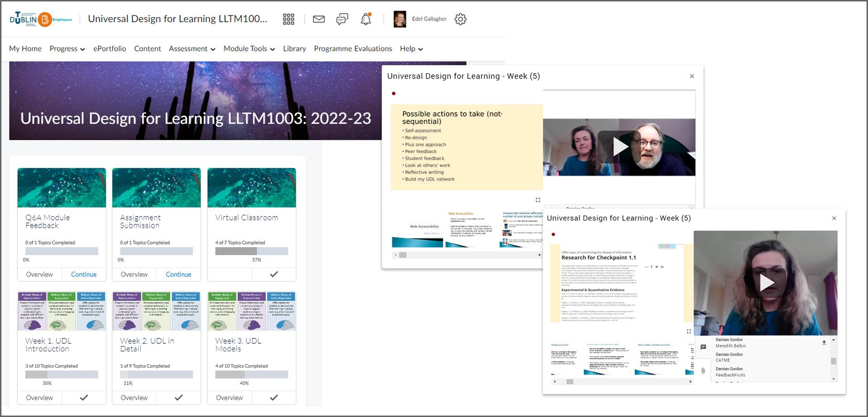Click slide strip scrollbar thumb in back recording
Screen dimensions: 868x417
click(x=403, y=255)
